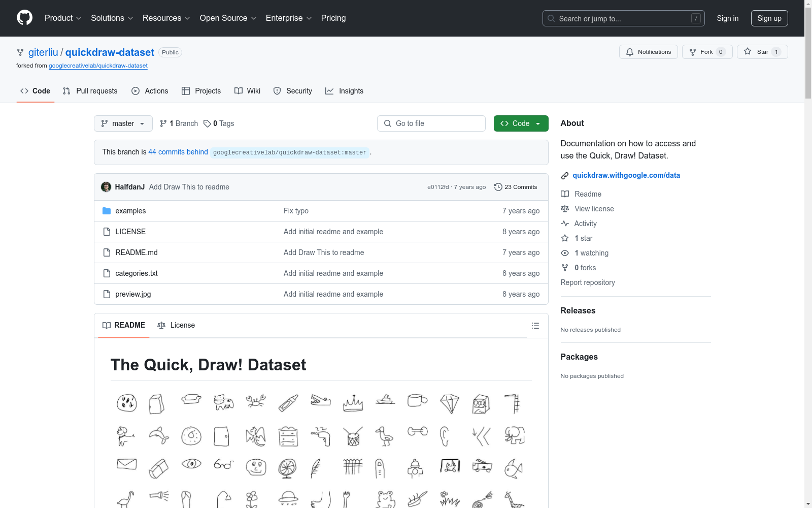Viewport: 812px width, 508px height.
Task: Open the Insights tab
Action: [x=344, y=91]
